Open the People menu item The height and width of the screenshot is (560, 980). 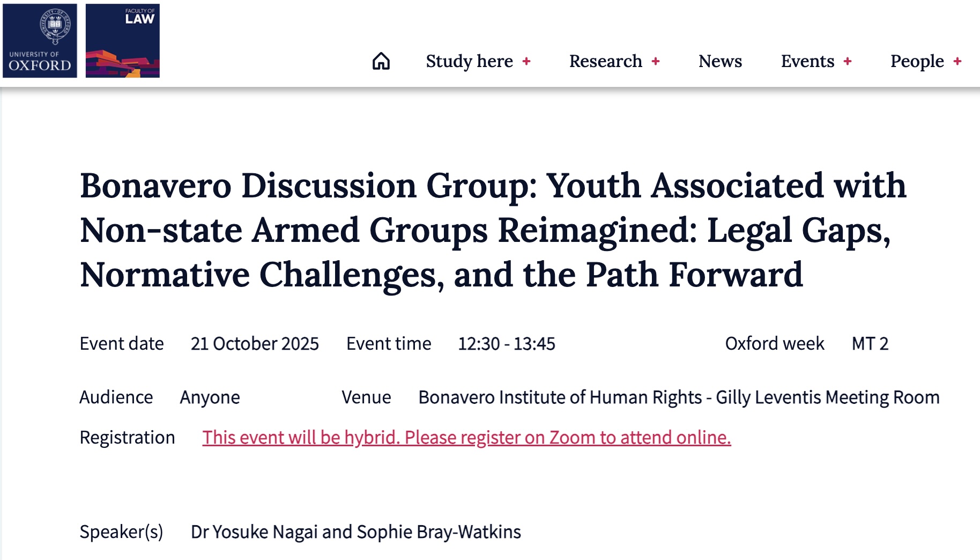917,61
